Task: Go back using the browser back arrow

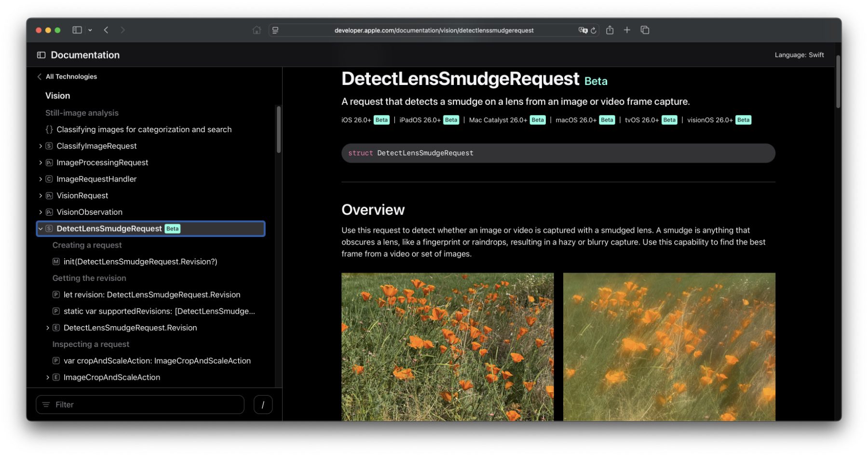Action: [x=106, y=30]
